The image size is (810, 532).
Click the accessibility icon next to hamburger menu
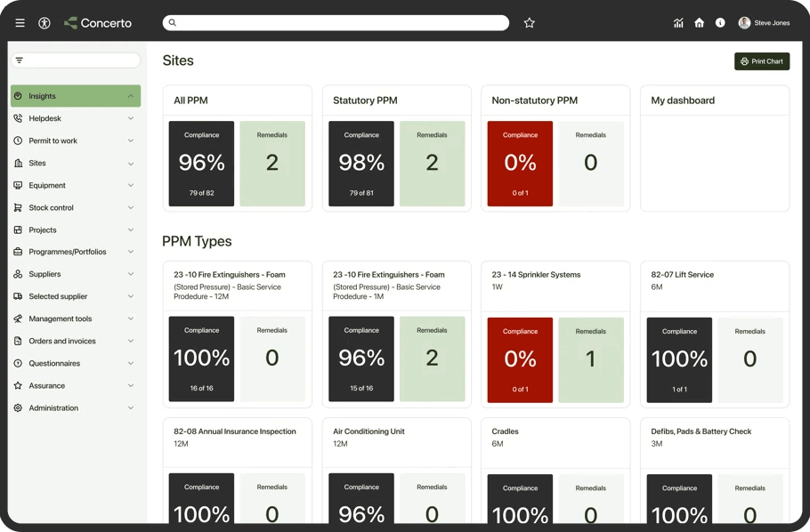(44, 22)
